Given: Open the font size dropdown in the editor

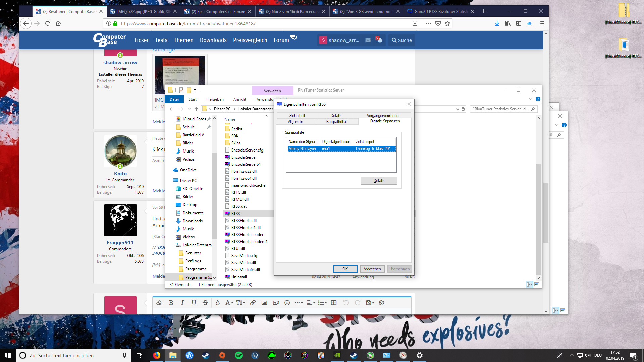Looking at the screenshot, I should click(x=240, y=303).
